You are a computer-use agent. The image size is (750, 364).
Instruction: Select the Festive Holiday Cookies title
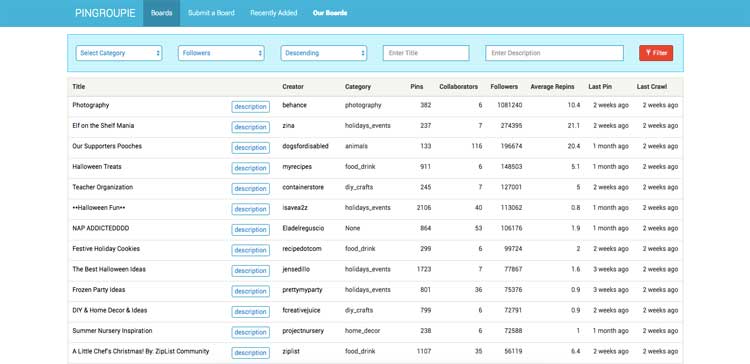pyautogui.click(x=106, y=249)
